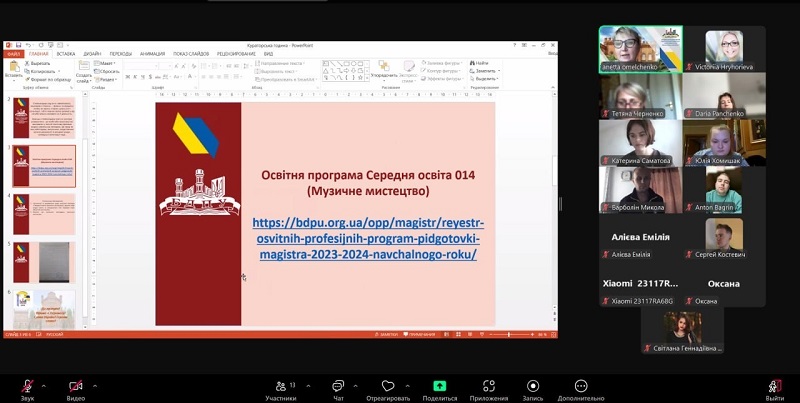Save presentation with quick access save icon

click(18, 45)
